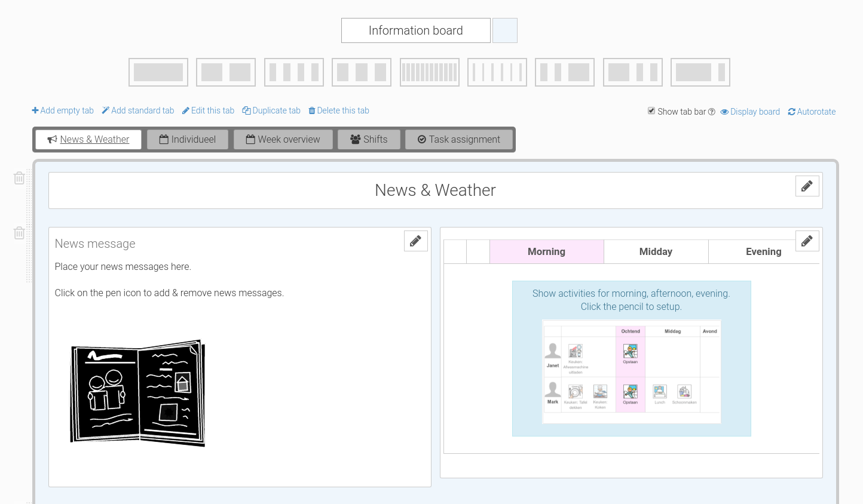Viewport: 863px width, 504px height.
Task: Select the Evening column header
Action: tap(764, 251)
